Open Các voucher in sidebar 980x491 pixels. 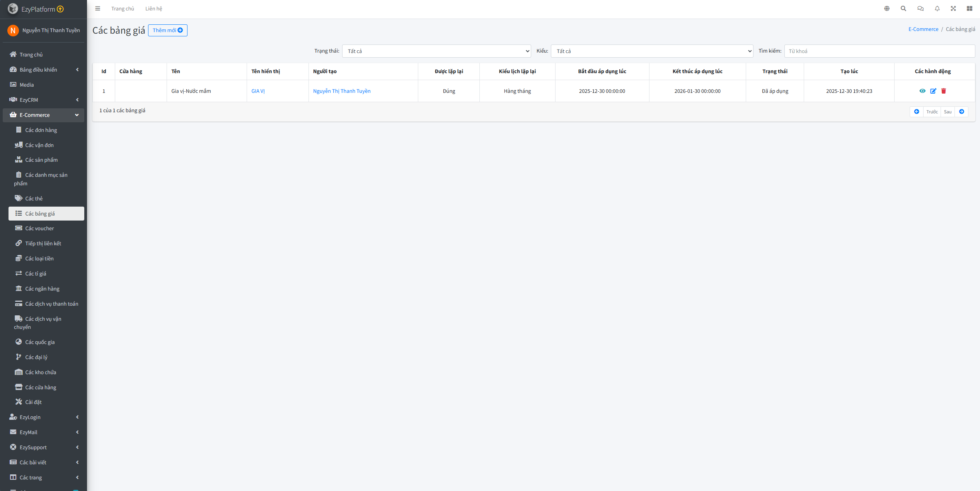click(x=39, y=228)
